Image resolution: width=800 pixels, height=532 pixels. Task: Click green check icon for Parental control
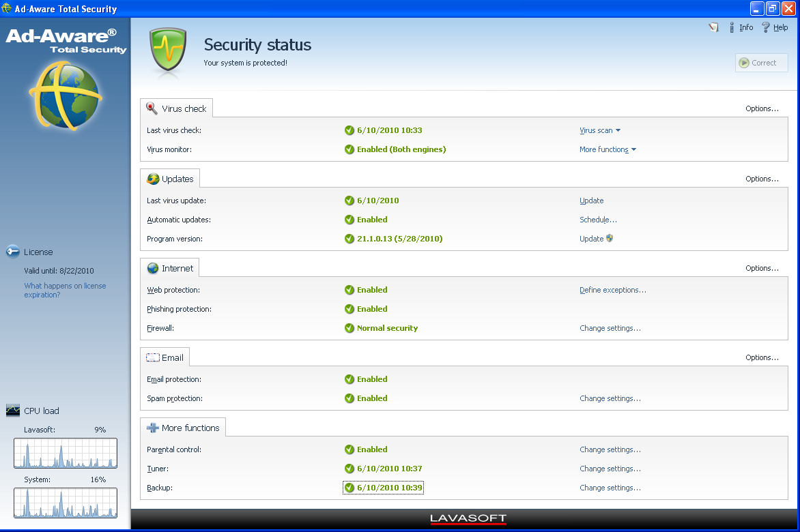tap(349, 449)
